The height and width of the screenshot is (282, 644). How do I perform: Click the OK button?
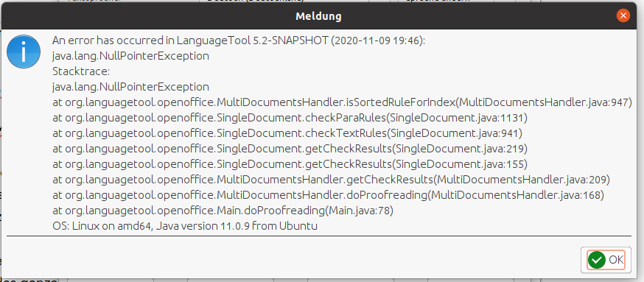pos(606,260)
